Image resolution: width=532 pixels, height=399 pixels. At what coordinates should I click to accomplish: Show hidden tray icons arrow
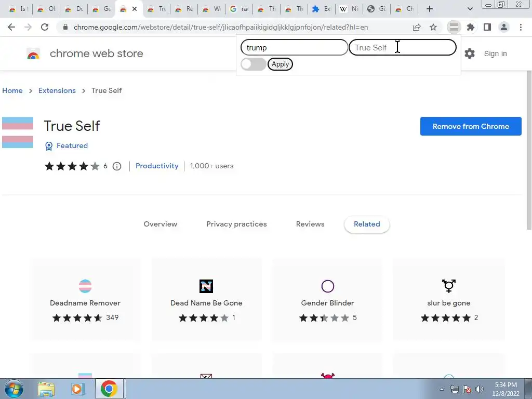442,389
